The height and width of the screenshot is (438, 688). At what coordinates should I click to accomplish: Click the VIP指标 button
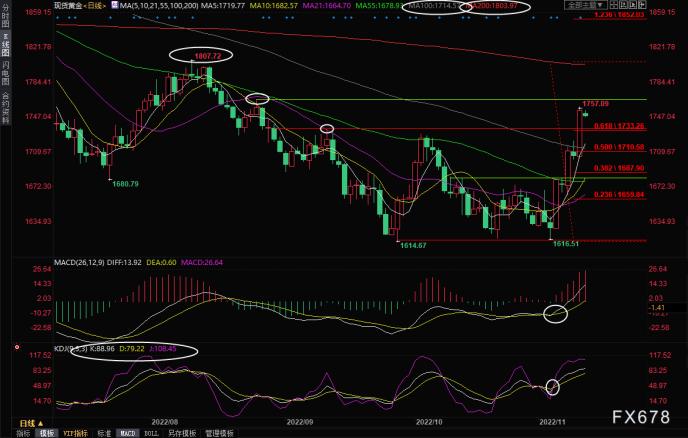click(x=75, y=434)
